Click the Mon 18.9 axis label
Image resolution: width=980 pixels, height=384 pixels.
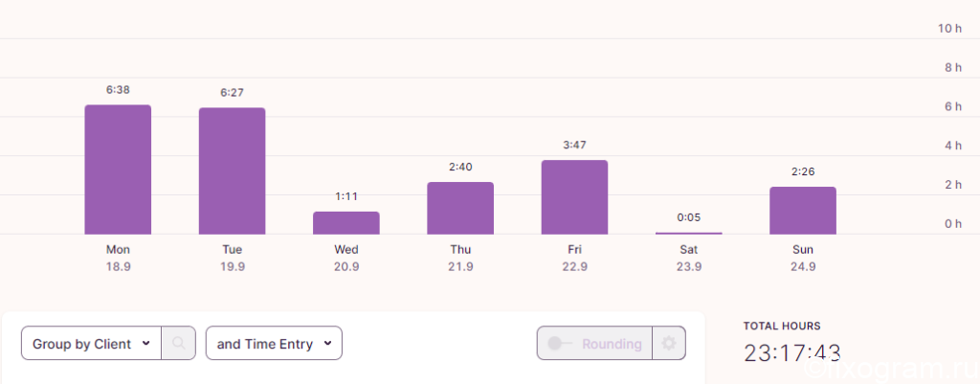click(x=118, y=259)
